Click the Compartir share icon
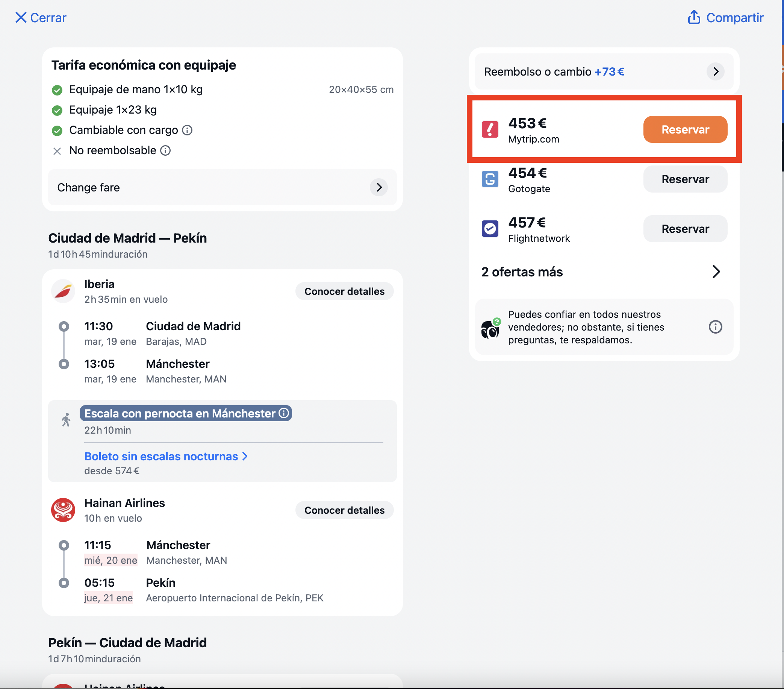 (694, 17)
